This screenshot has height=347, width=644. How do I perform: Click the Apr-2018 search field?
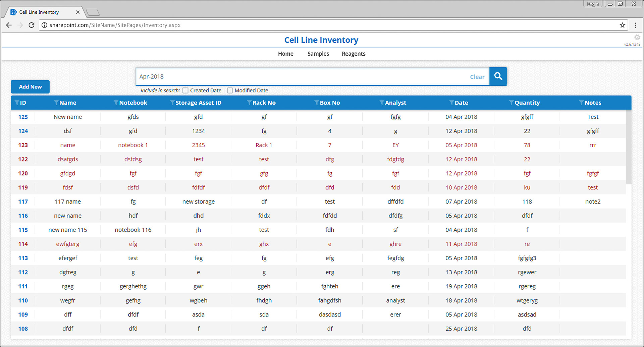[x=302, y=76]
